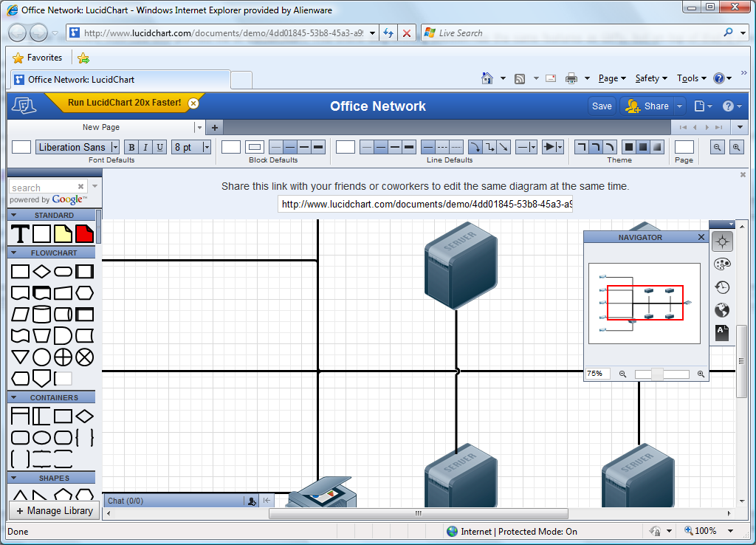
Task: Zoom out using toolbar magnifier minus
Action: pos(718,147)
